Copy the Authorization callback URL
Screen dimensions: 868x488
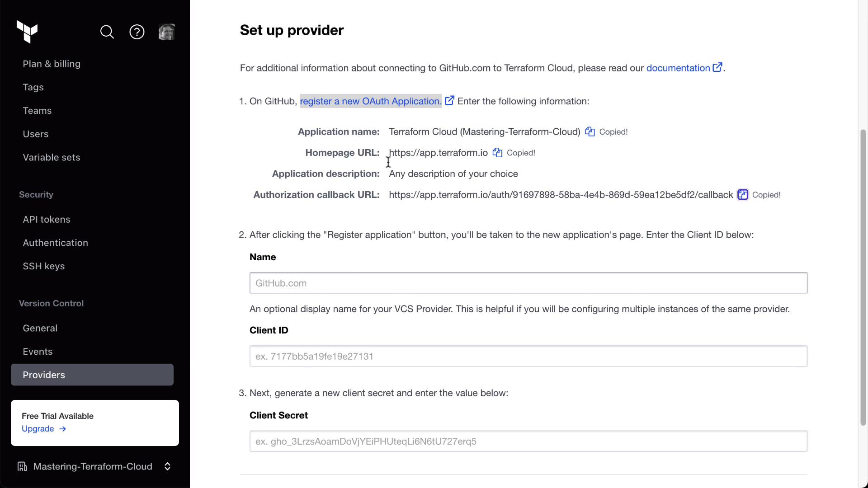coord(743,195)
